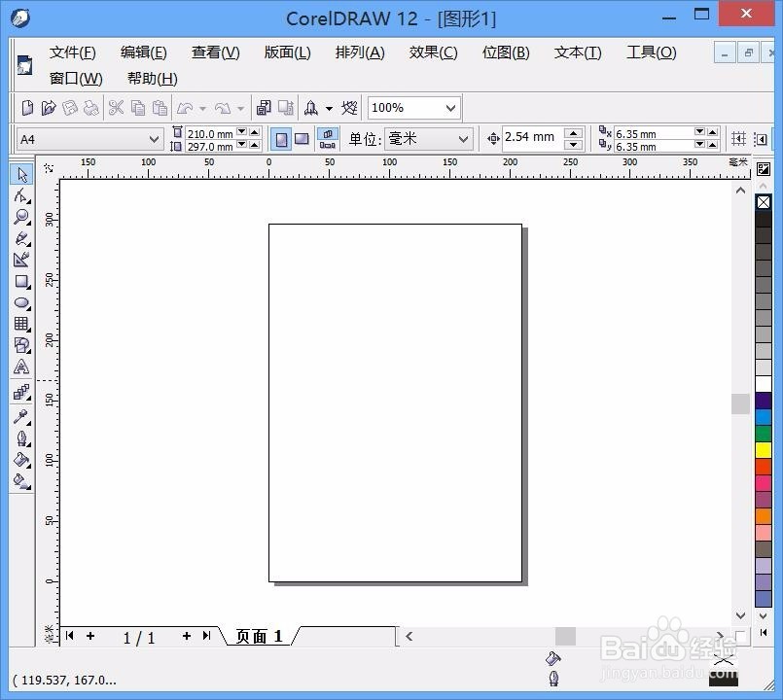Click the Undo arrow icon

click(x=185, y=108)
